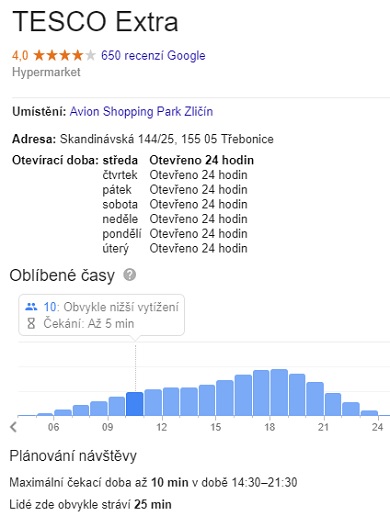
Task: Select the tallest bar after 18
Action: 279,392
